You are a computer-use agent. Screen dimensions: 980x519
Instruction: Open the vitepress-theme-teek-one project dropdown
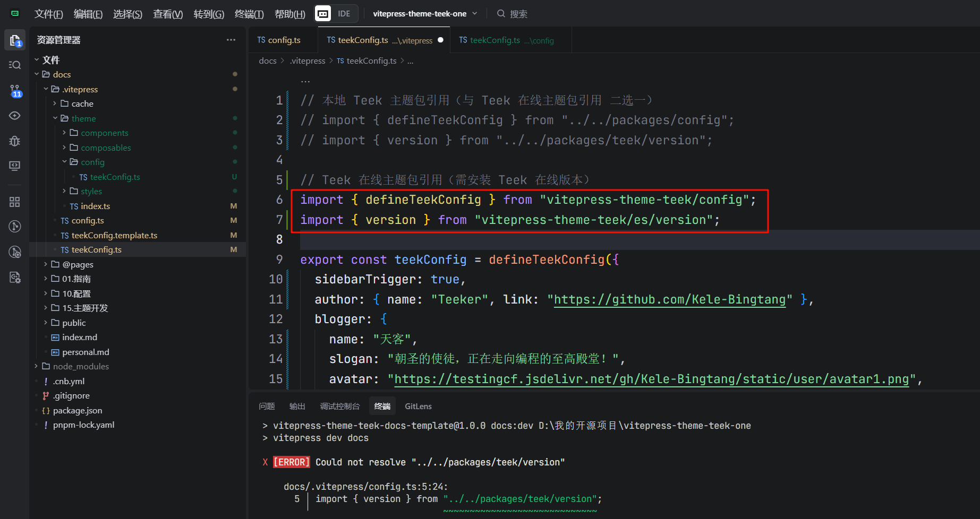point(424,14)
